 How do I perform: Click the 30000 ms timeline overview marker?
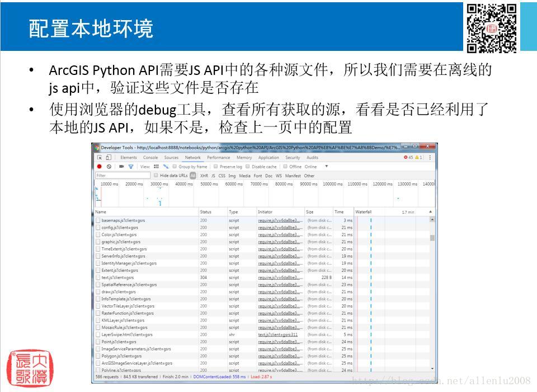[x=159, y=184]
